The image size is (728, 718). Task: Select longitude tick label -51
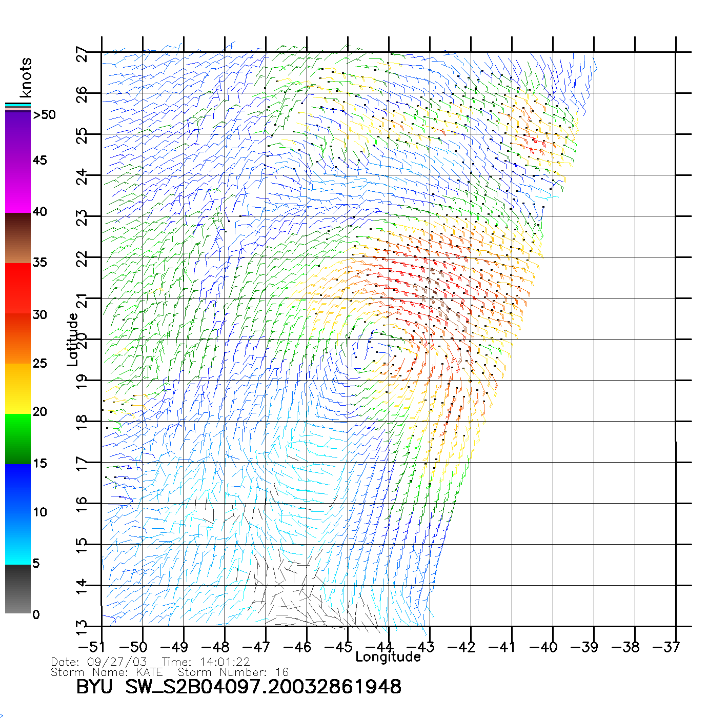[x=92, y=647]
